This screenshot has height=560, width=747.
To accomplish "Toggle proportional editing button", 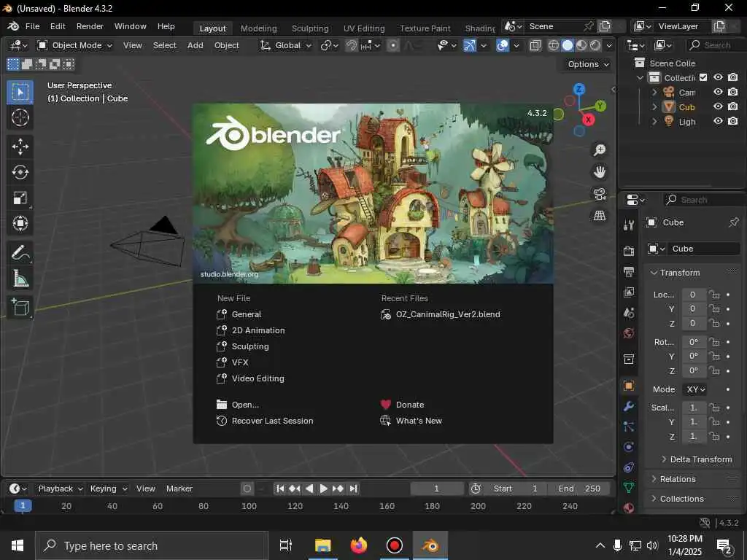I will coord(393,46).
